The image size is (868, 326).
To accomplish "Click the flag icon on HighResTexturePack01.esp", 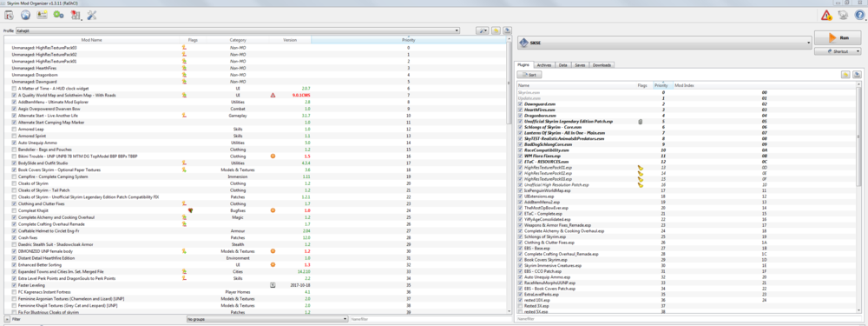I will (x=641, y=167).
